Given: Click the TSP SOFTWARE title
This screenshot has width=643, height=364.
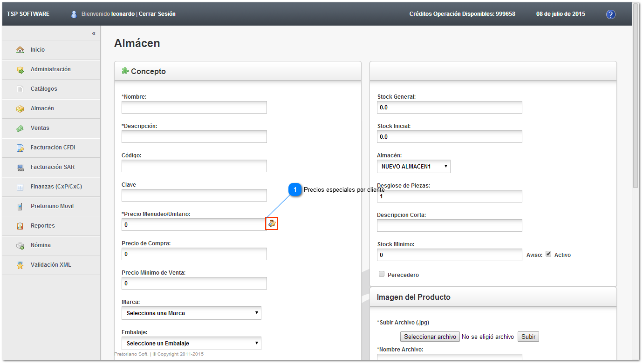Looking at the screenshot, I should pos(28,14).
